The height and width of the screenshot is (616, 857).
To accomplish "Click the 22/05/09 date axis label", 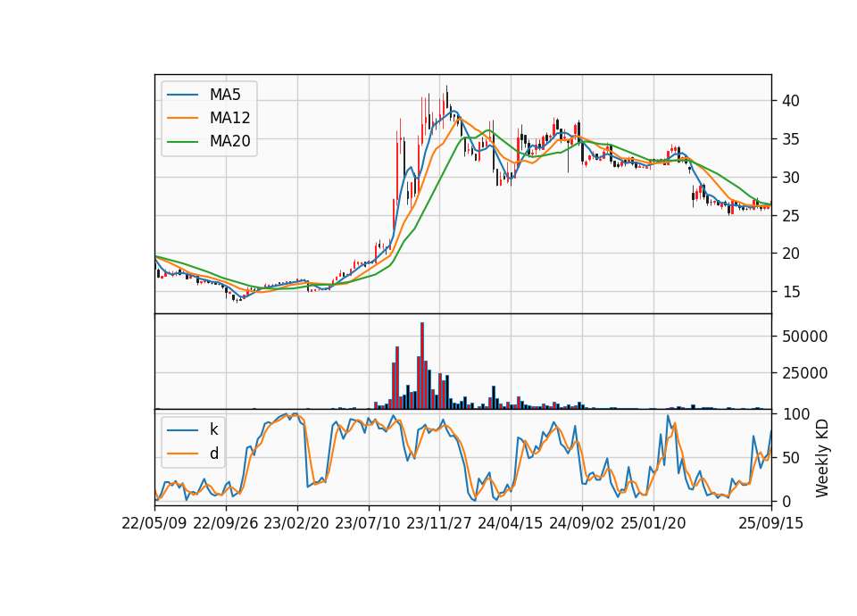I will pyautogui.click(x=154, y=523).
